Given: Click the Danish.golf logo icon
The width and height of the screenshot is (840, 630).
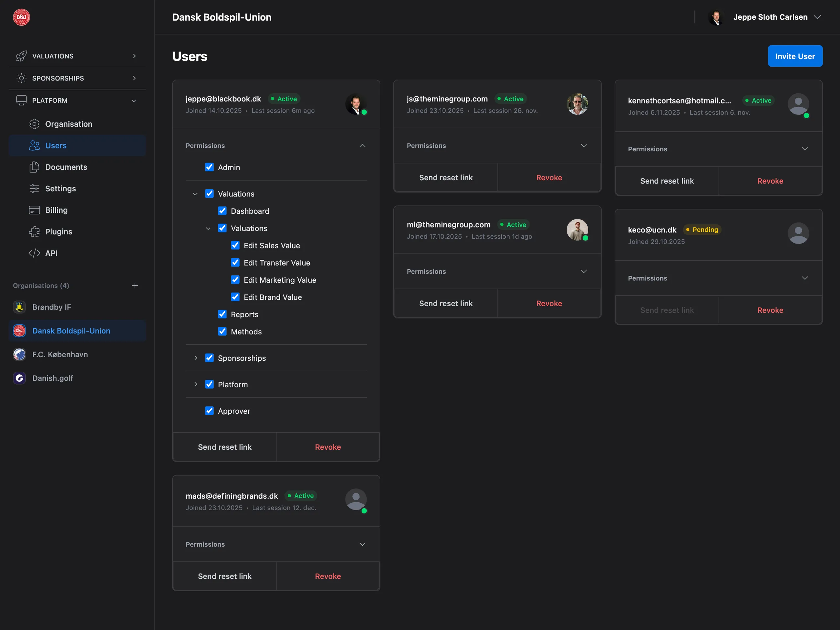Looking at the screenshot, I should point(19,378).
